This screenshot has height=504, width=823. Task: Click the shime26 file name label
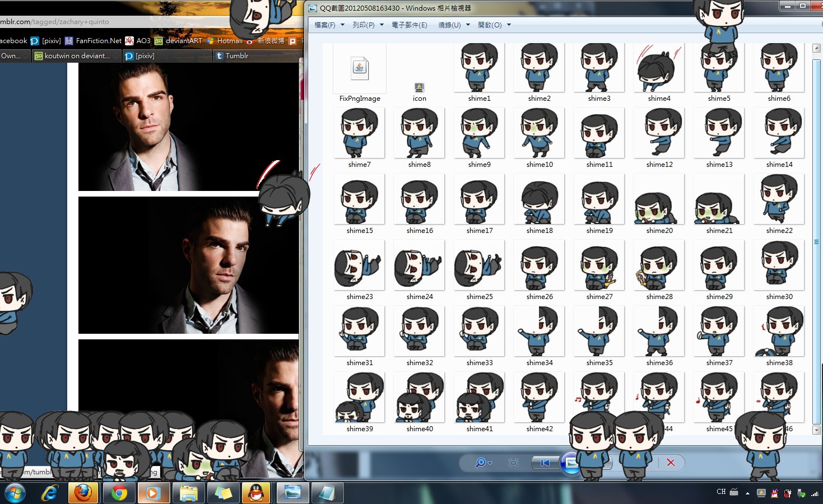(540, 297)
